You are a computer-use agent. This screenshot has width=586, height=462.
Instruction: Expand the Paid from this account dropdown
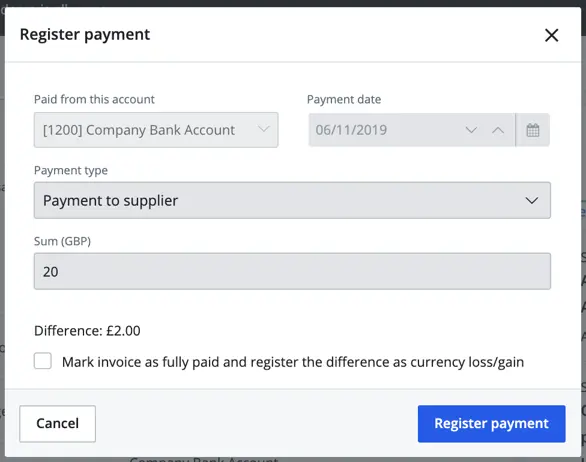point(156,130)
